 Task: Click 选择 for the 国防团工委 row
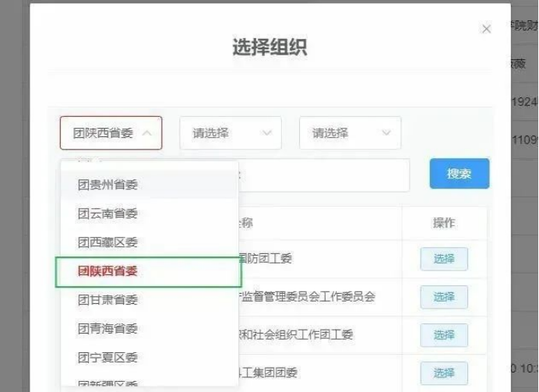point(444,259)
